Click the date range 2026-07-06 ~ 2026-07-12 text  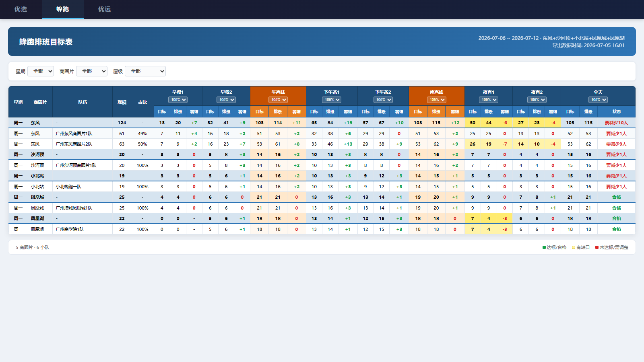(508, 38)
